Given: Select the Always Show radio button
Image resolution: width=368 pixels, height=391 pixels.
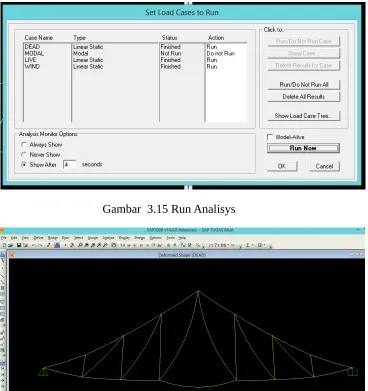Looking at the screenshot, I should (24, 145).
